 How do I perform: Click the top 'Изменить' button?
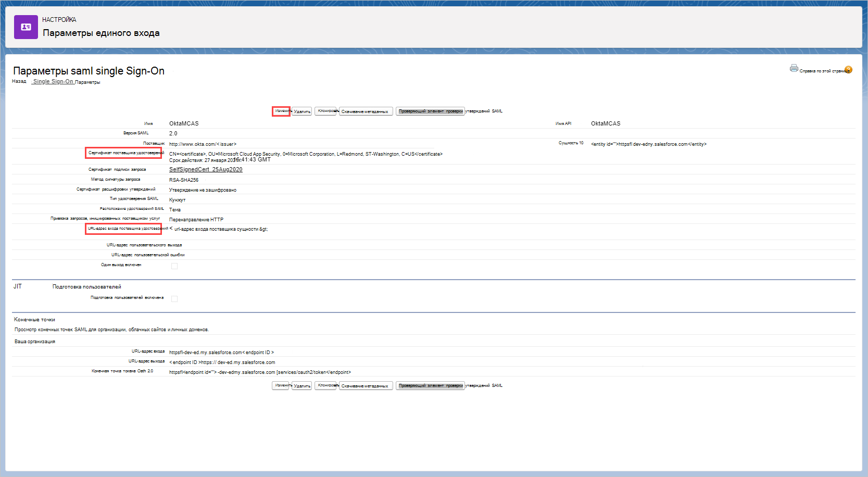point(281,111)
